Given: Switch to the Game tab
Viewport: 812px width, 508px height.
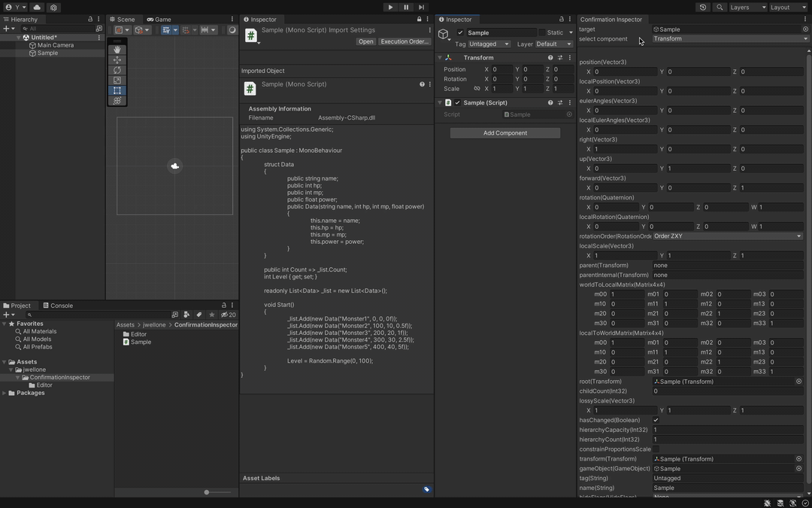Looking at the screenshot, I should [x=159, y=19].
